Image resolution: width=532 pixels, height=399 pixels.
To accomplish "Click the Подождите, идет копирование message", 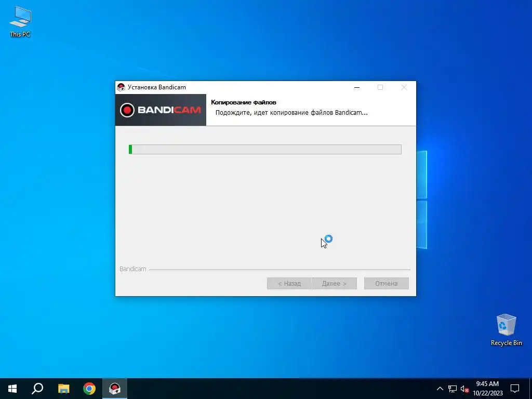I will [291, 113].
